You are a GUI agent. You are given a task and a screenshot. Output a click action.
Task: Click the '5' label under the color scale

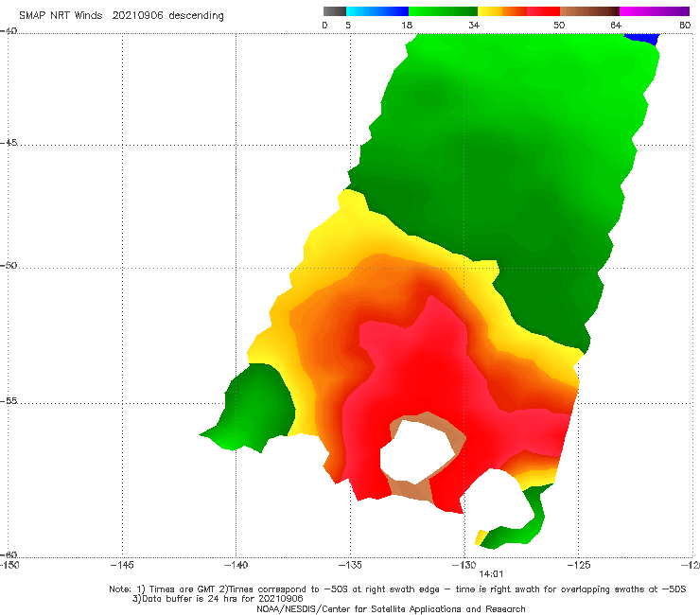point(348,26)
